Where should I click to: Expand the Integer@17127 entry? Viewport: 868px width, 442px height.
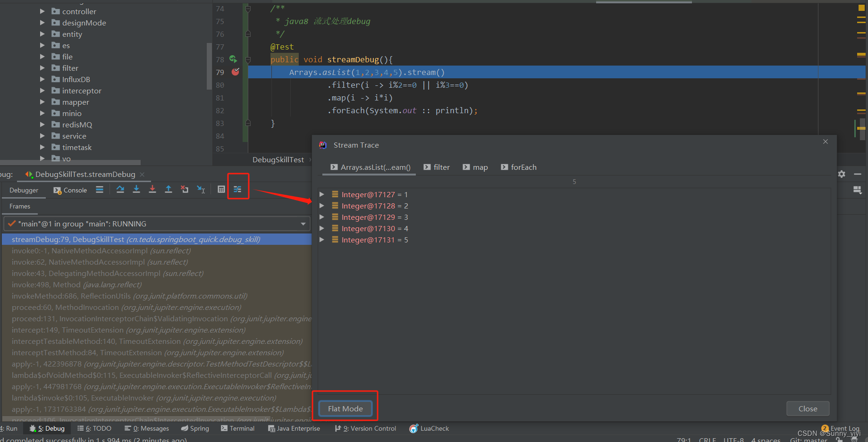pos(322,194)
